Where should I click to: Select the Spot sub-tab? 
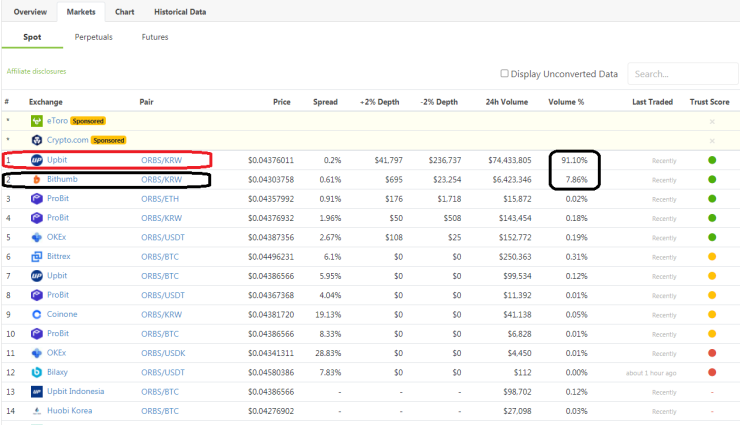click(x=32, y=37)
